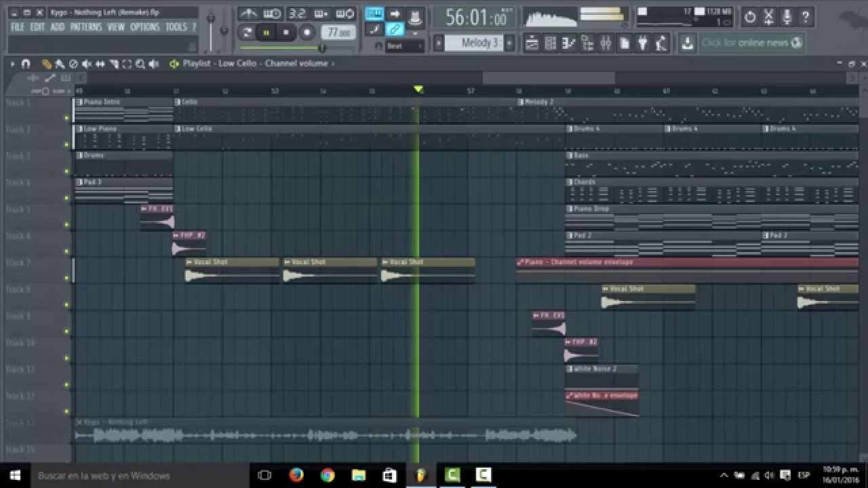
Task: Open the PATTERNS menu
Action: coord(86,27)
